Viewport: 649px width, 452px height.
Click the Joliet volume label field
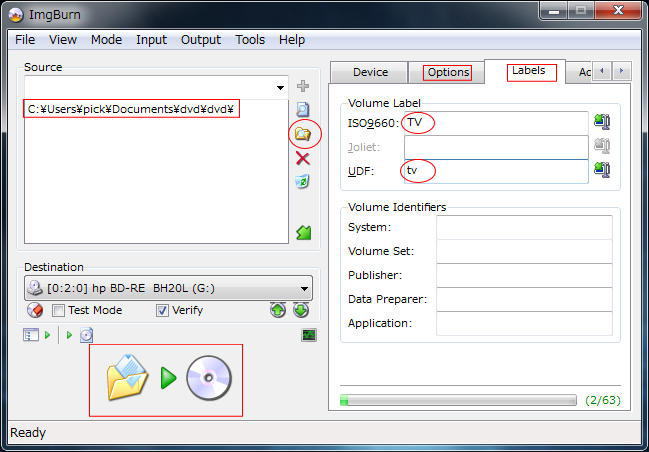(496, 147)
